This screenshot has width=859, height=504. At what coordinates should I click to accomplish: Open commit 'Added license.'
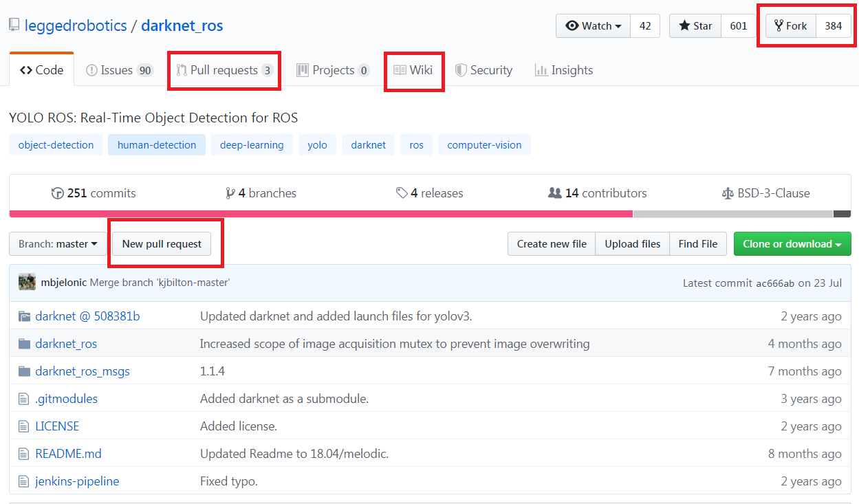tap(239, 426)
